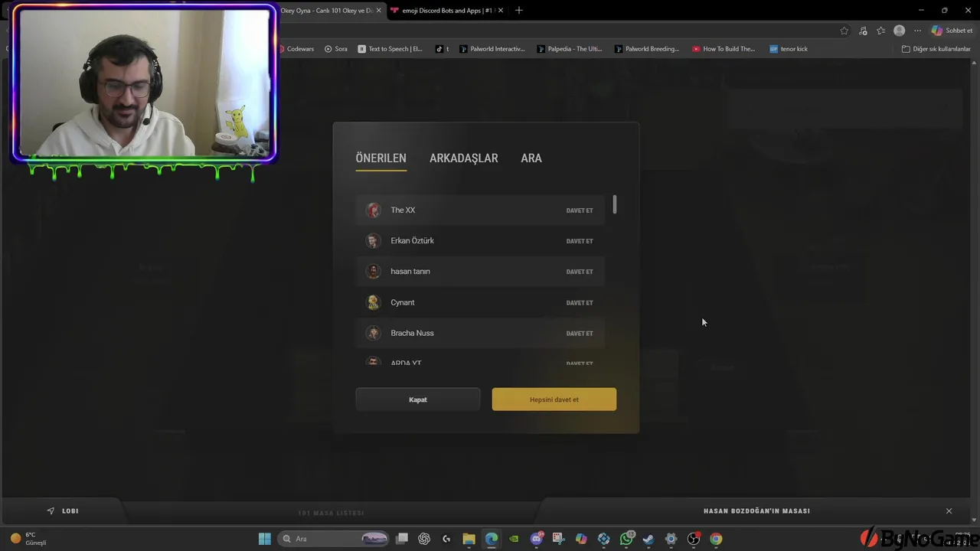The width and height of the screenshot is (980, 551).
Task: Open Settings gear on the taskbar
Action: click(x=671, y=539)
